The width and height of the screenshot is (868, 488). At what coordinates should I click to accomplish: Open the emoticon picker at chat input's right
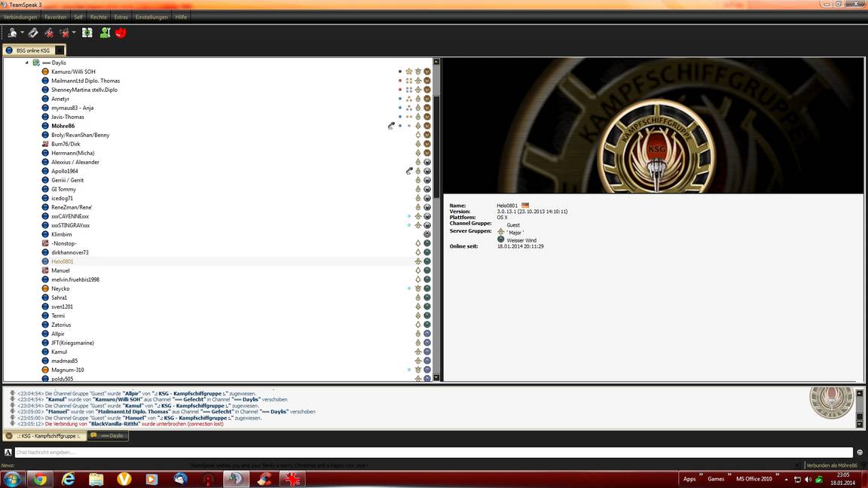860,452
